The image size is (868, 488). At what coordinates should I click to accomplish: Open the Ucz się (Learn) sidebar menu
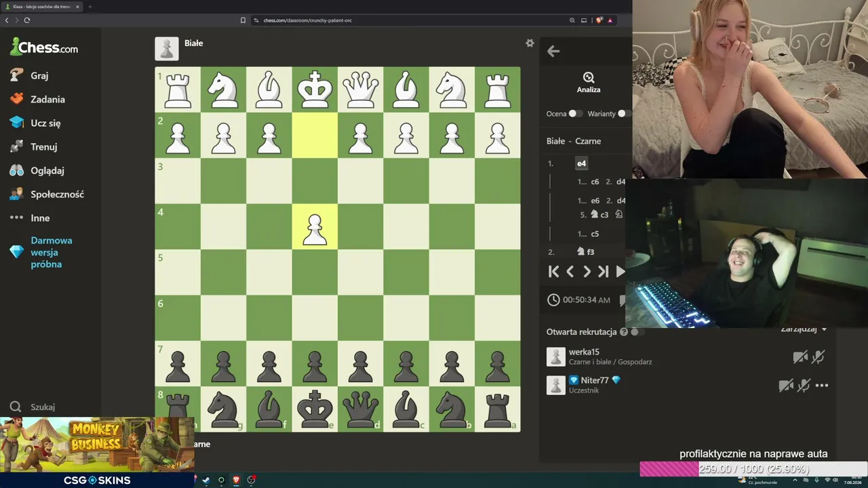click(x=36, y=123)
